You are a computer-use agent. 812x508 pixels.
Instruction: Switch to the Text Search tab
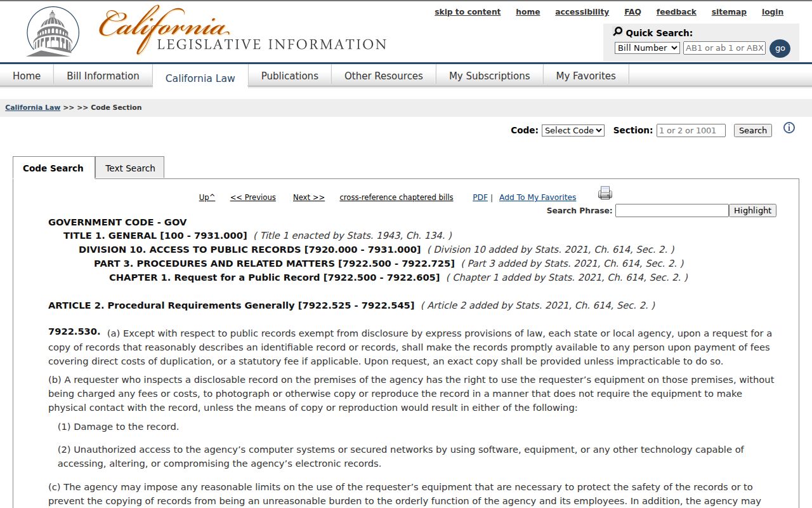[130, 168]
